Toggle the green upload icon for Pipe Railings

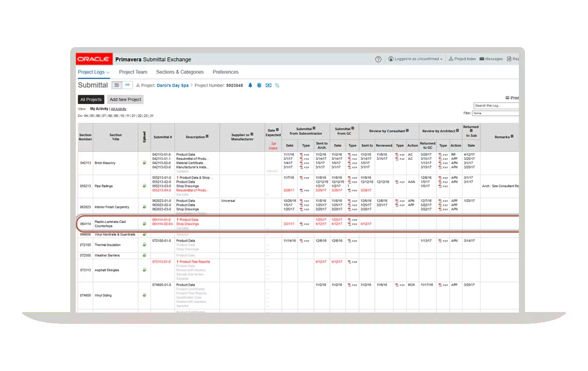(x=144, y=186)
